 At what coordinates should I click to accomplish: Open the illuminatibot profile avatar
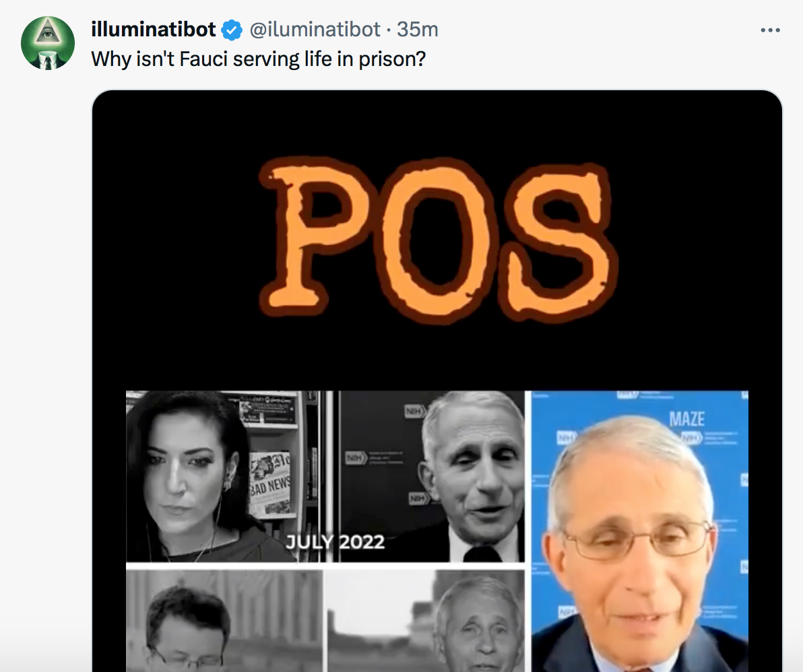click(48, 43)
